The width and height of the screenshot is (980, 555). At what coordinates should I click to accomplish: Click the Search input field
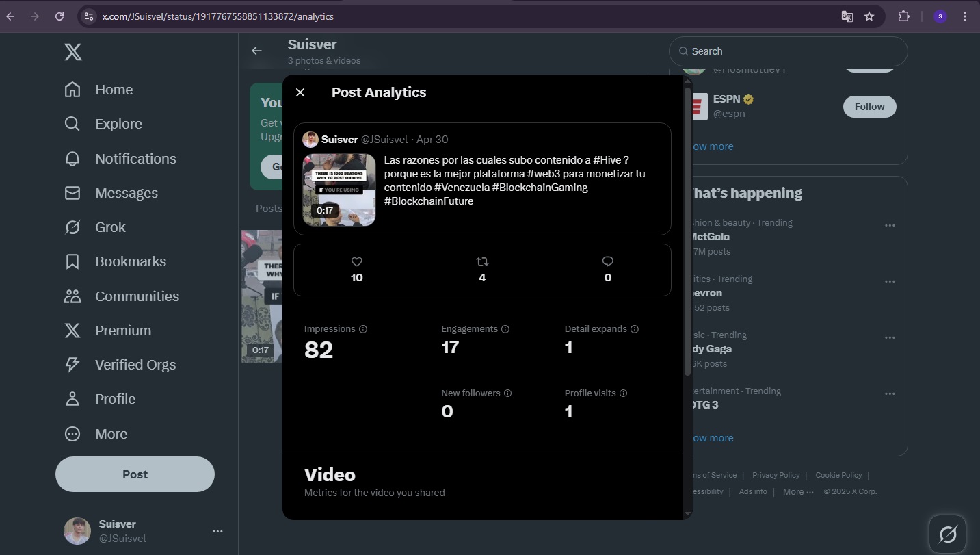point(788,51)
